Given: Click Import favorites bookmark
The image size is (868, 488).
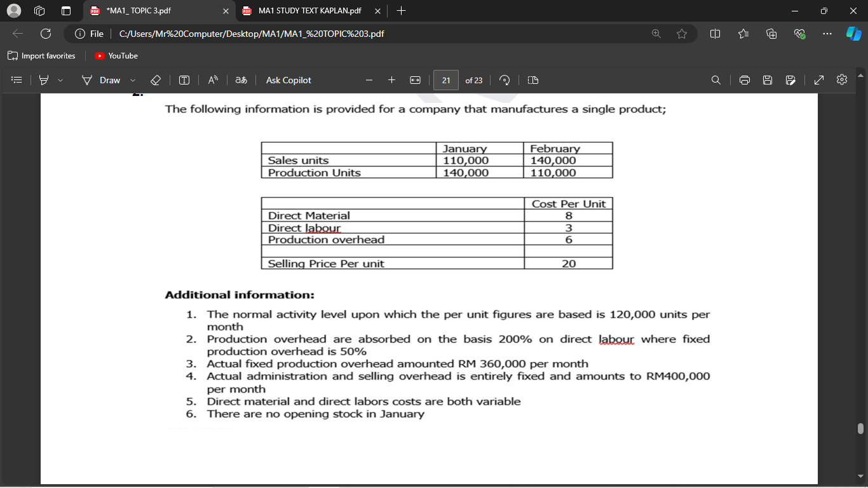Looking at the screenshot, I should [x=41, y=56].
